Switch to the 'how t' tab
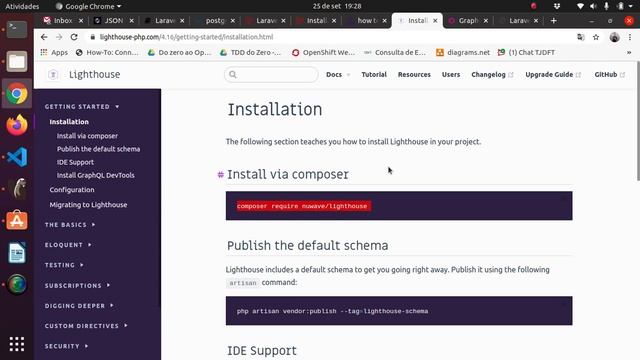 point(366,20)
